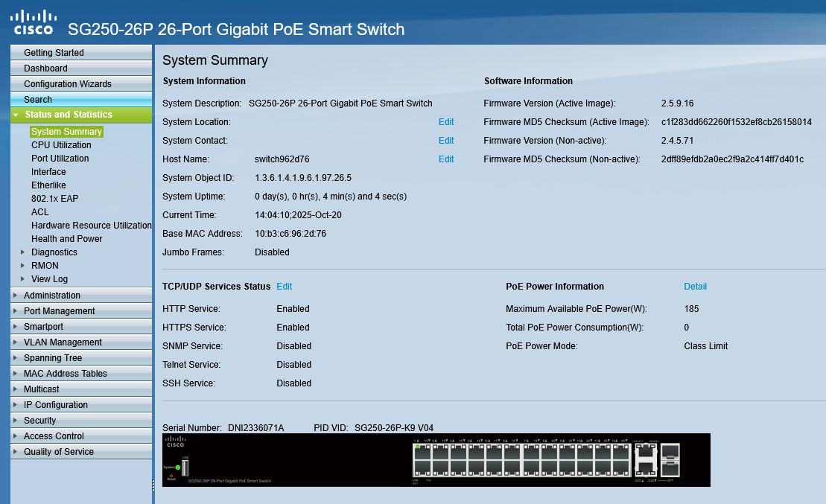Expand the Spanning Tree section
Image resolution: width=826 pixels, height=504 pixels.
click(81, 358)
